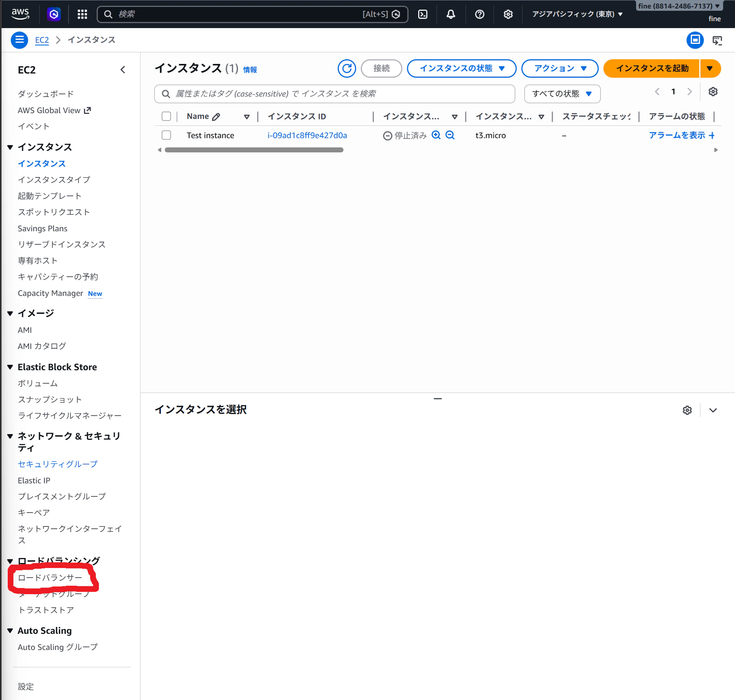Screen dimensions: 735x700
Task: Open region selector アジアパシフィック (東京)
Action: (577, 14)
